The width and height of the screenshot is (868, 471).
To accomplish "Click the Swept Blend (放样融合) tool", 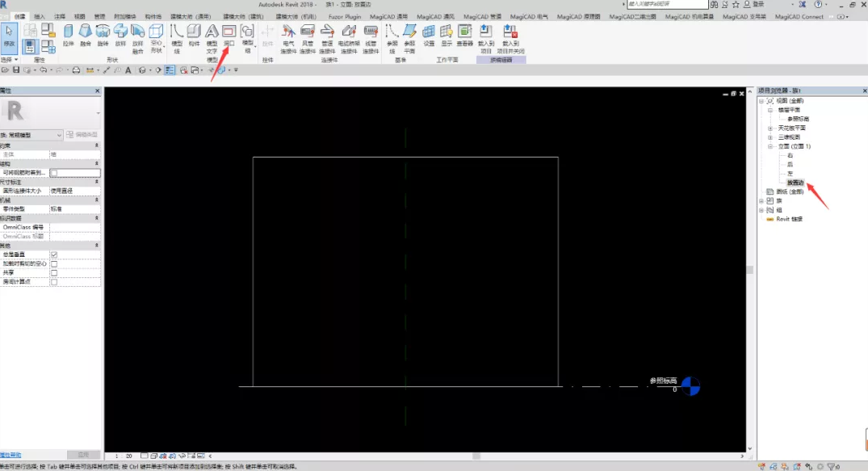I will pyautogui.click(x=138, y=38).
